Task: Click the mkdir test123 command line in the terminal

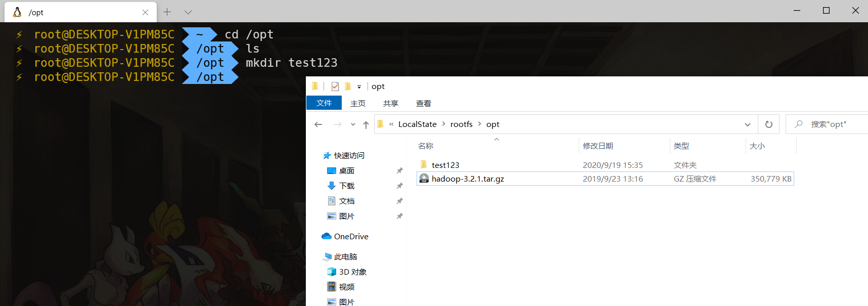Action: click(x=292, y=63)
